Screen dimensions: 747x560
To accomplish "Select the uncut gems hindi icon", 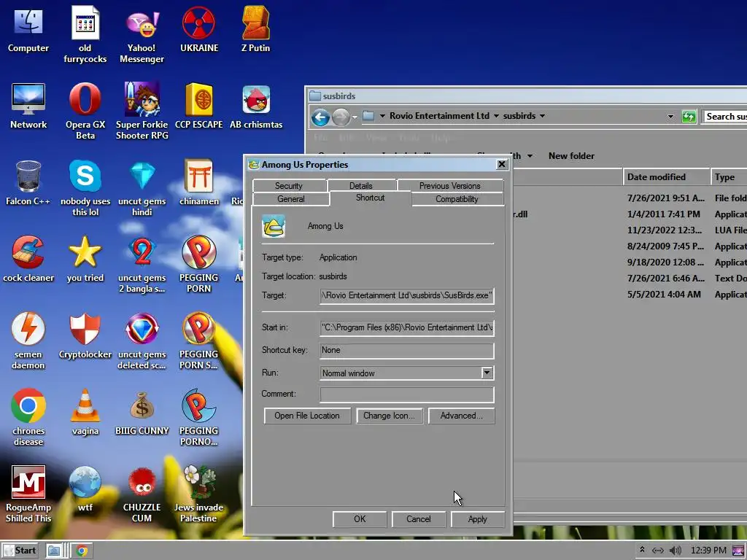I will point(142,189).
